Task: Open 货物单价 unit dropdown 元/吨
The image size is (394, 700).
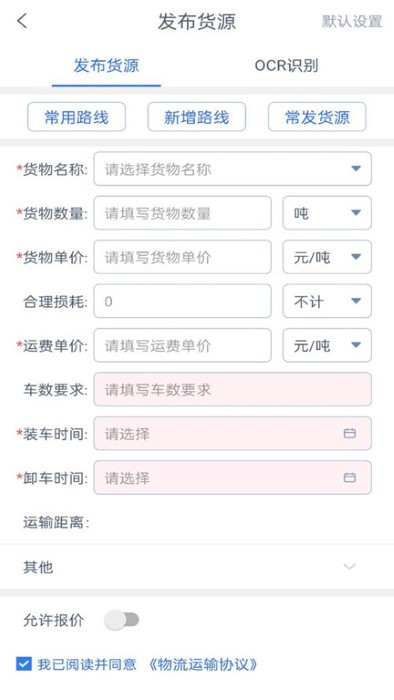Action: coord(327,257)
